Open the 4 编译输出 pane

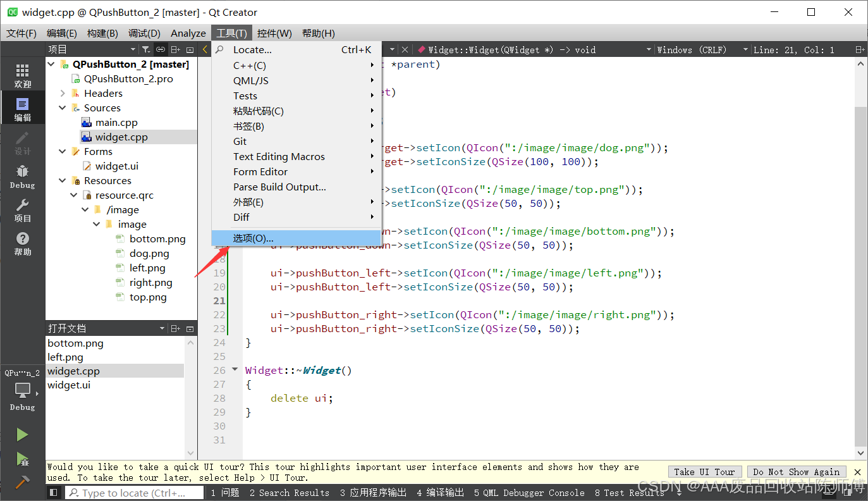[x=440, y=493]
